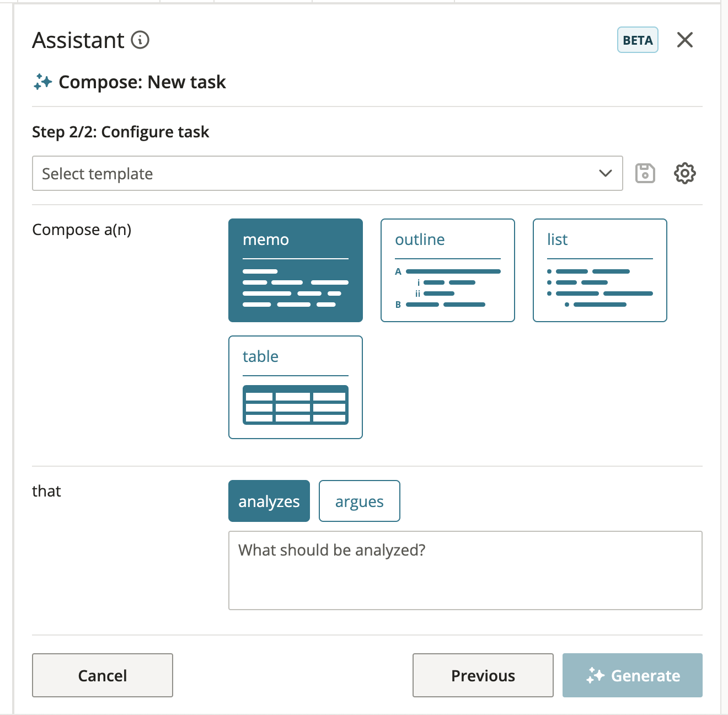Switch to the argues option
728x715 pixels.
tap(360, 501)
